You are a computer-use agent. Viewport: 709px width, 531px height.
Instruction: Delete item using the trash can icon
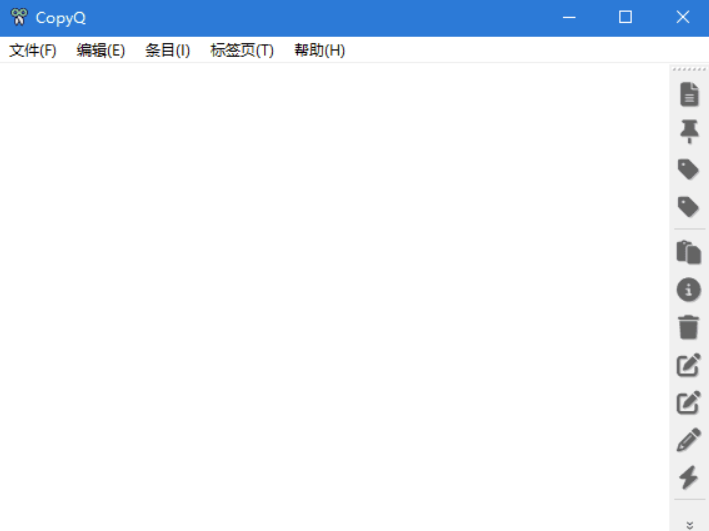(688, 327)
